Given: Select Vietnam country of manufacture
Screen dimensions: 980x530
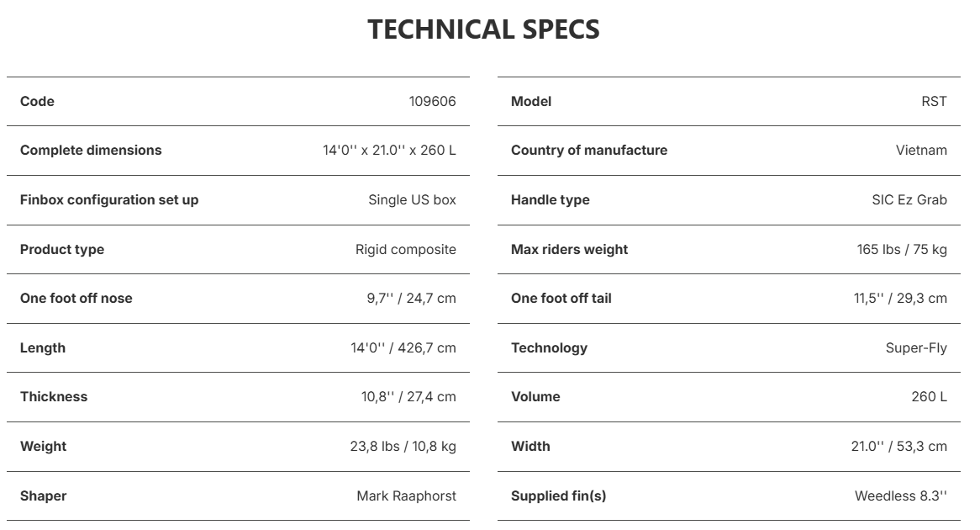Looking at the screenshot, I should (921, 151).
